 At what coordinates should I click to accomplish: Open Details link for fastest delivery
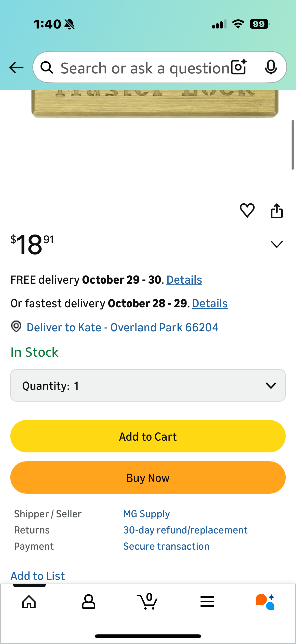(x=210, y=303)
